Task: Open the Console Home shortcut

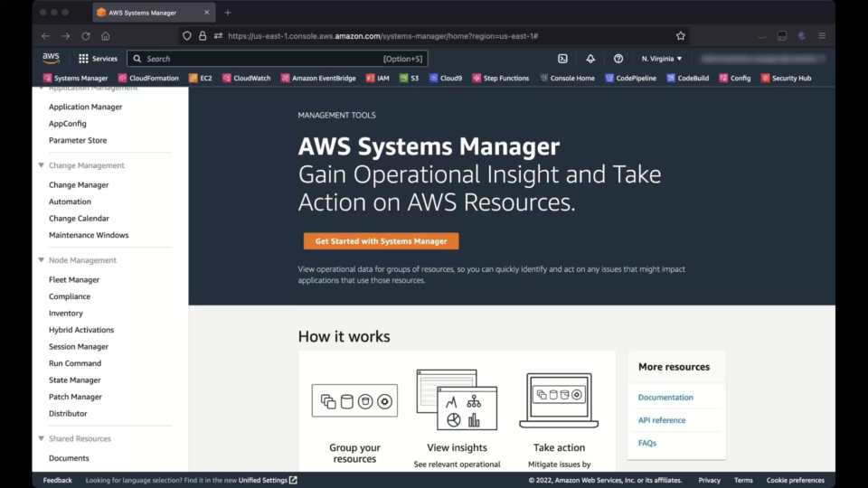Action: pyautogui.click(x=567, y=78)
